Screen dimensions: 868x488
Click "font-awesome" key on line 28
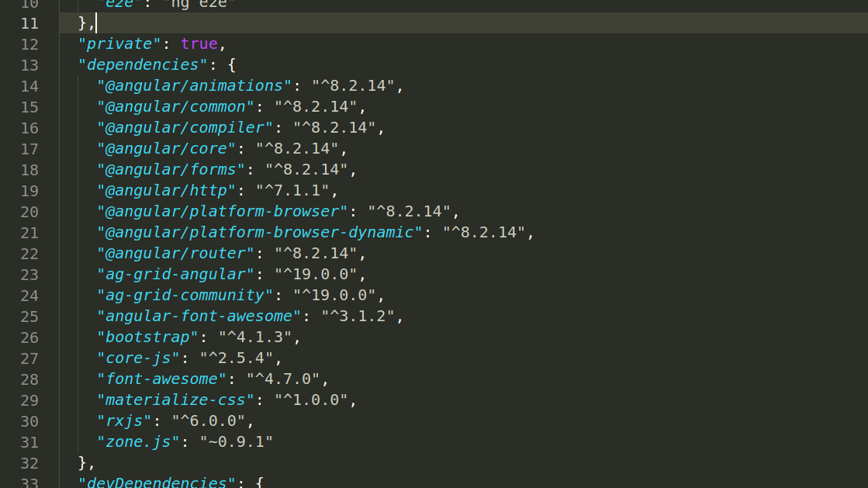point(161,379)
